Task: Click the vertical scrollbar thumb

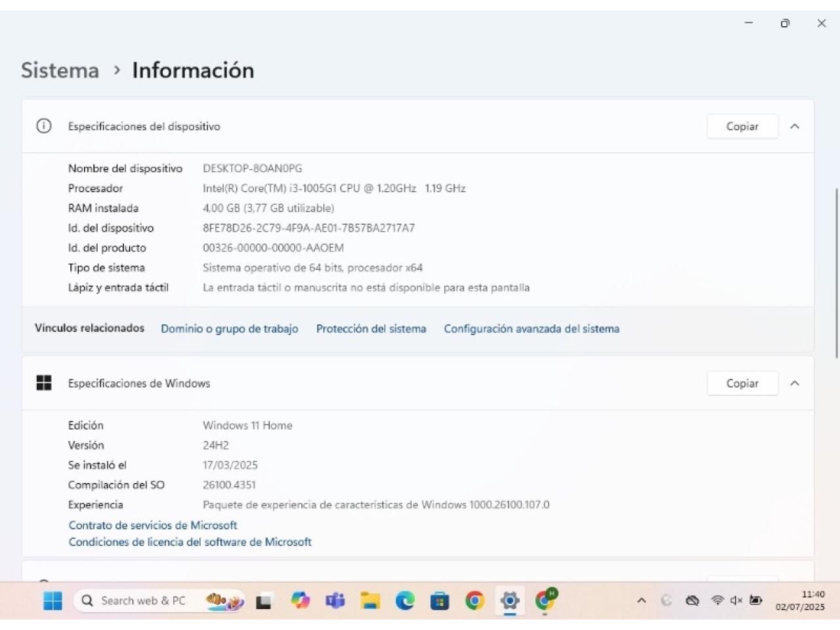Action: (836, 273)
